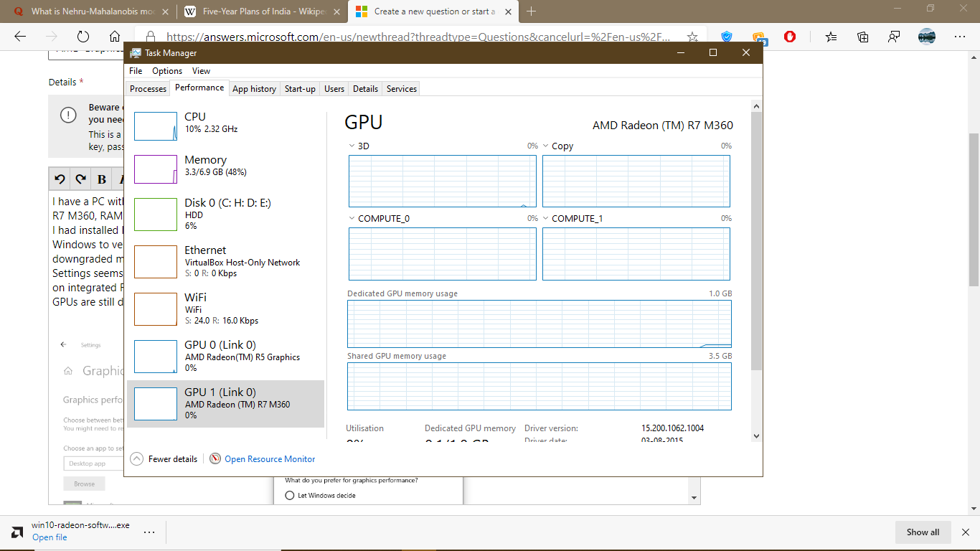Click the AMD download file icon

pos(17,532)
